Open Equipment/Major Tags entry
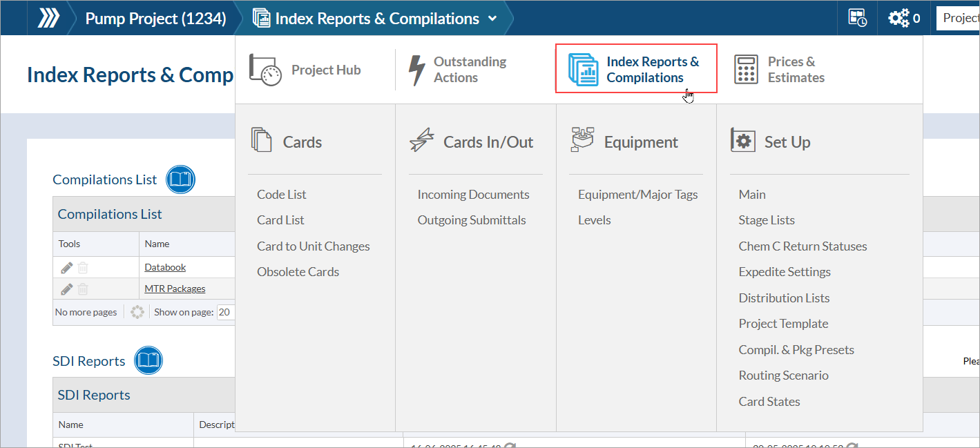The height and width of the screenshot is (448, 980). [638, 195]
